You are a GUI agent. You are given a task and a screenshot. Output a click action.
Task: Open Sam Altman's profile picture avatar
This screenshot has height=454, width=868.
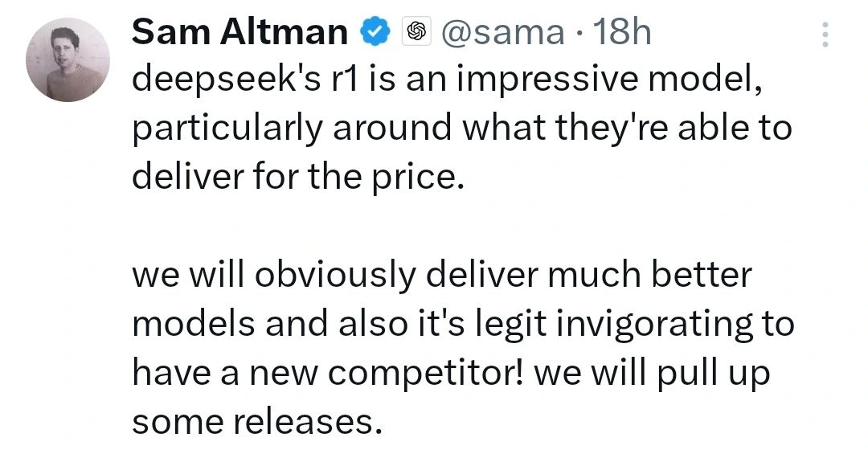(68, 59)
